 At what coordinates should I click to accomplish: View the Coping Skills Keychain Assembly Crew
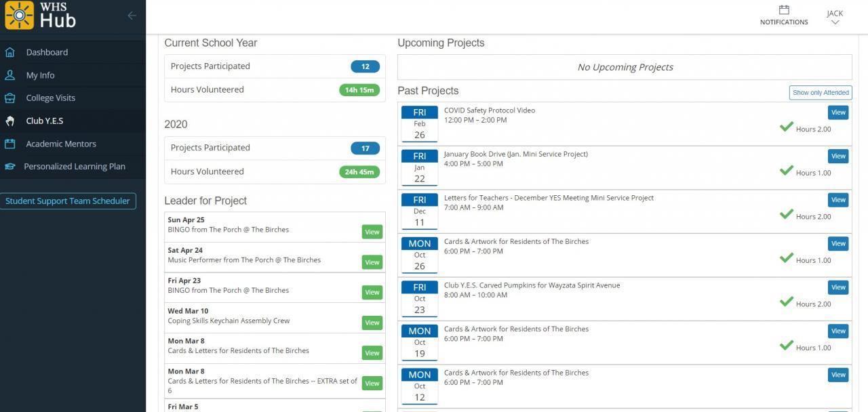[x=372, y=323]
